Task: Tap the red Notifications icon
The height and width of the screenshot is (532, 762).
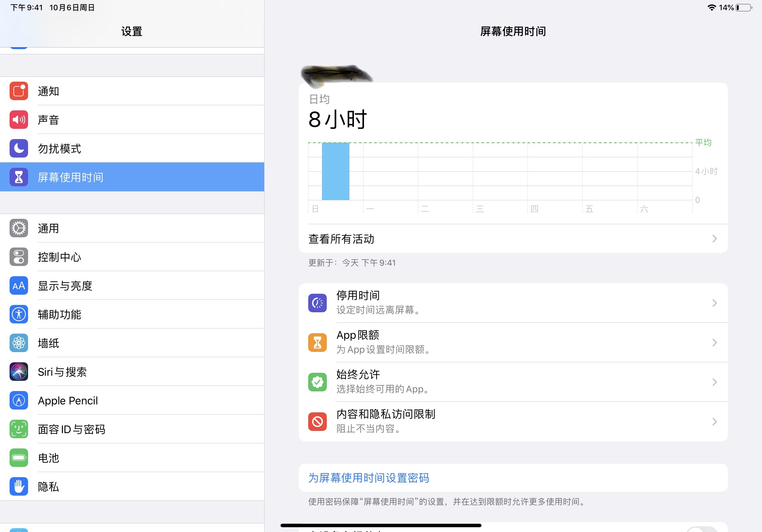Action: pyautogui.click(x=19, y=91)
